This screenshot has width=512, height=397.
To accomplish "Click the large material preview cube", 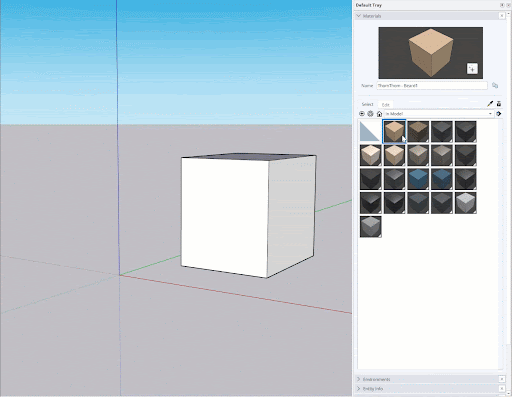I will click(x=430, y=53).
